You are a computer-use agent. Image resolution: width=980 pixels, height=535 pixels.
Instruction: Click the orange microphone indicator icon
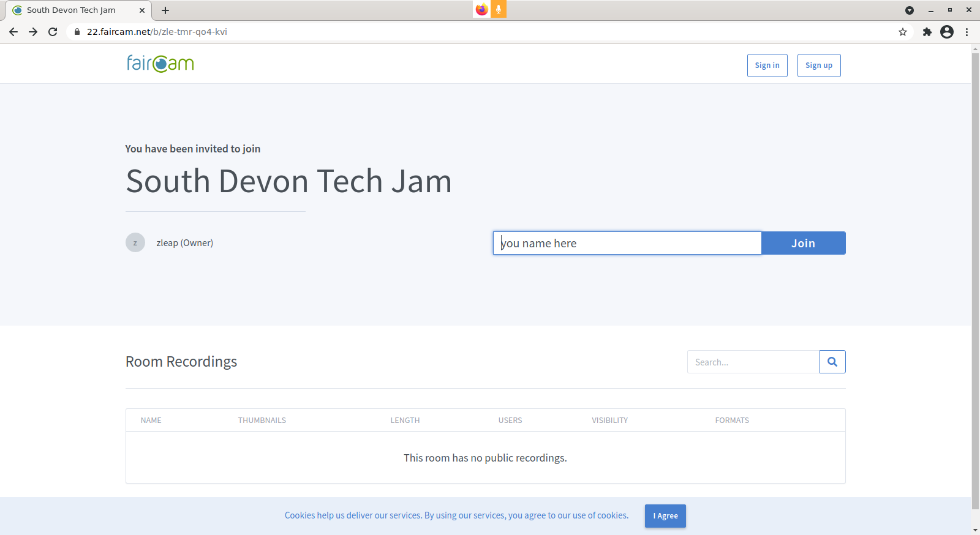click(x=499, y=9)
